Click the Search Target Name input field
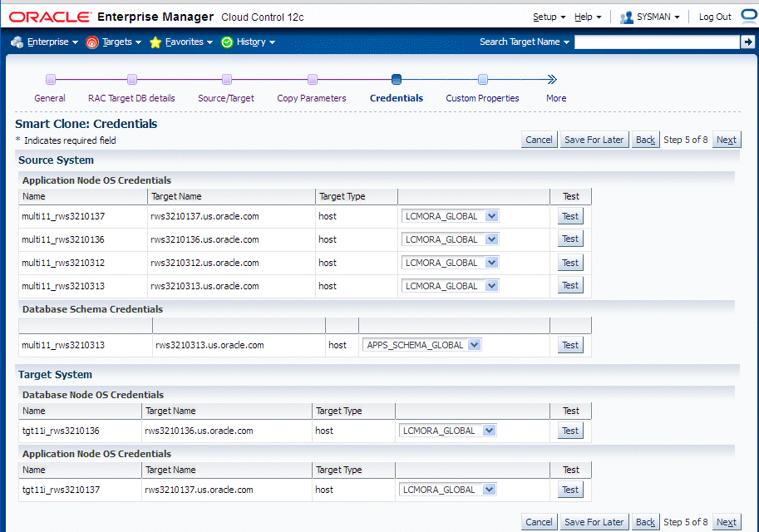 (x=658, y=42)
